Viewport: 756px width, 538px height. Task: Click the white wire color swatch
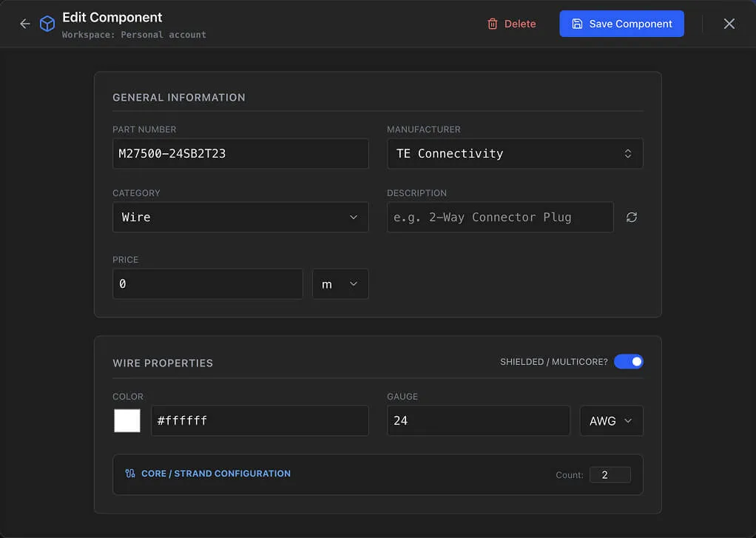click(x=127, y=420)
